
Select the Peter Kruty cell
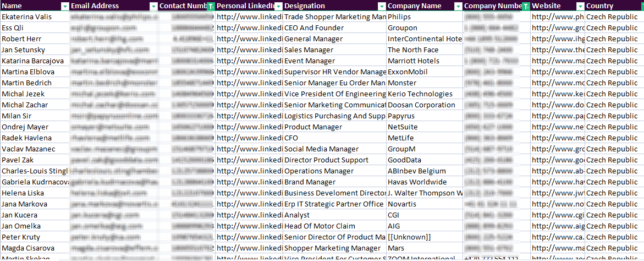point(35,237)
